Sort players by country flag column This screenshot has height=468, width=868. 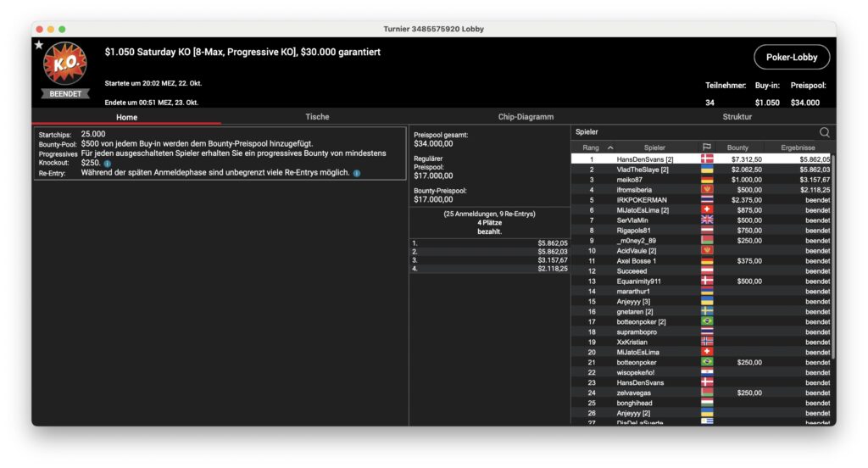coord(707,148)
